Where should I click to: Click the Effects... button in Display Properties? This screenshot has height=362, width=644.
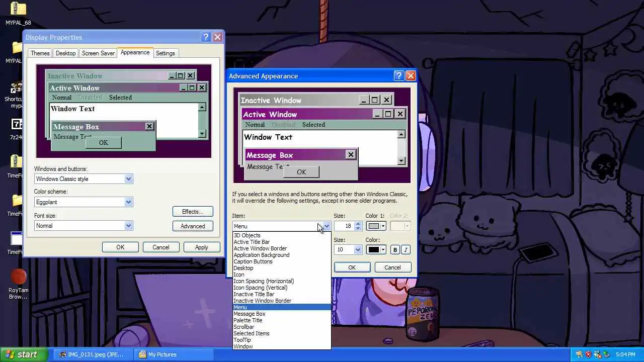tap(193, 212)
